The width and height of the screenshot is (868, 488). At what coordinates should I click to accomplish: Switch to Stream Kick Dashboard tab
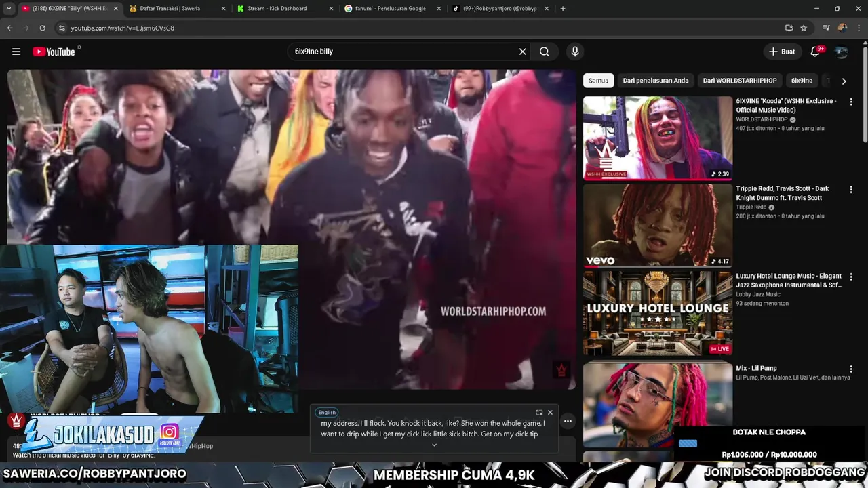click(283, 9)
